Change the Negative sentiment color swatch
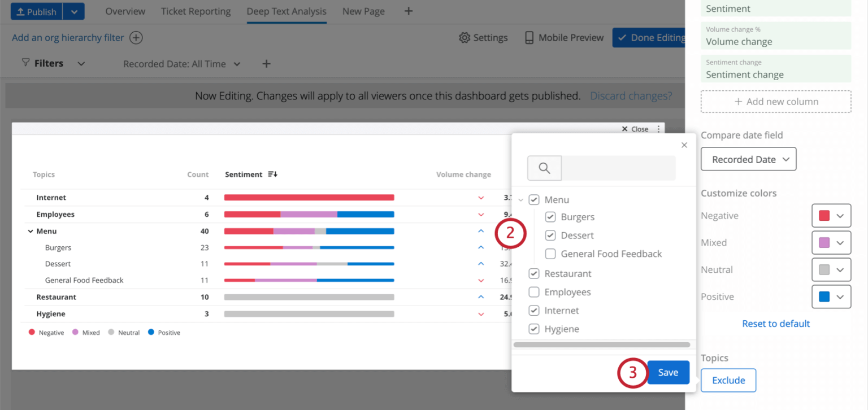This screenshot has height=410, width=868. pyautogui.click(x=831, y=216)
